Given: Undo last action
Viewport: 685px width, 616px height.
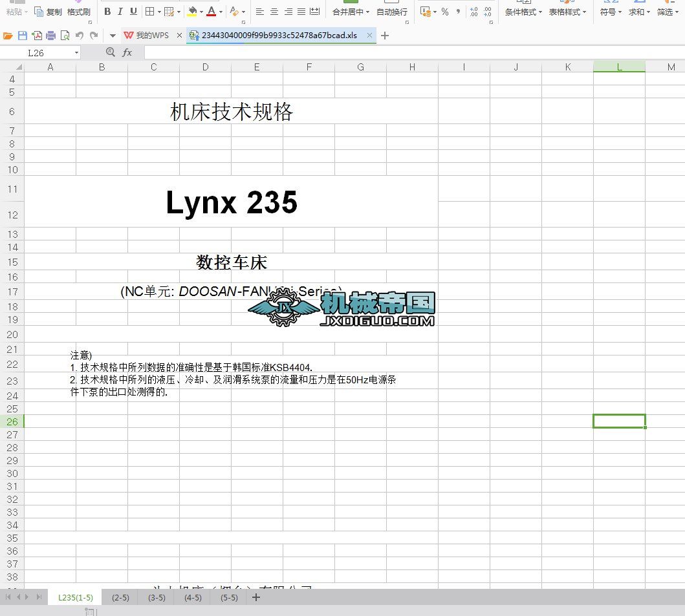Looking at the screenshot, I should coord(79,36).
